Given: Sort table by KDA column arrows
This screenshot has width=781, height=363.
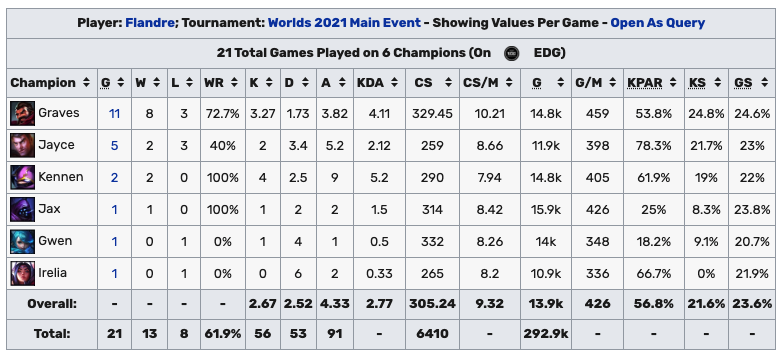Looking at the screenshot, I should pyautogui.click(x=394, y=83).
